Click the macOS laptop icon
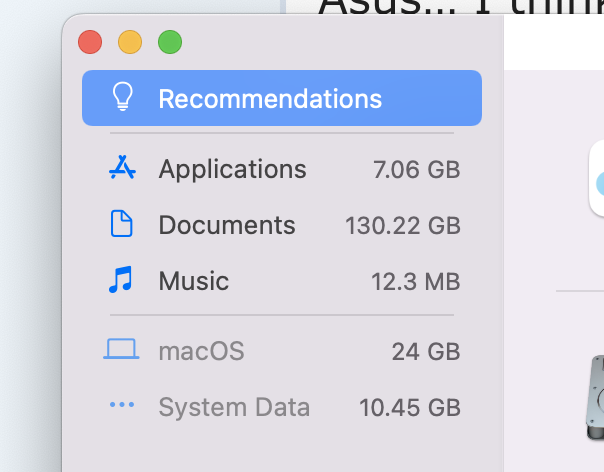The width and height of the screenshot is (604, 472). tap(121, 350)
